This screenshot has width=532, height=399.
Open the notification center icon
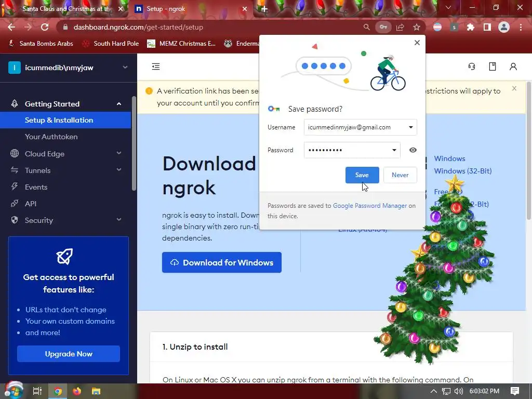coord(515,391)
